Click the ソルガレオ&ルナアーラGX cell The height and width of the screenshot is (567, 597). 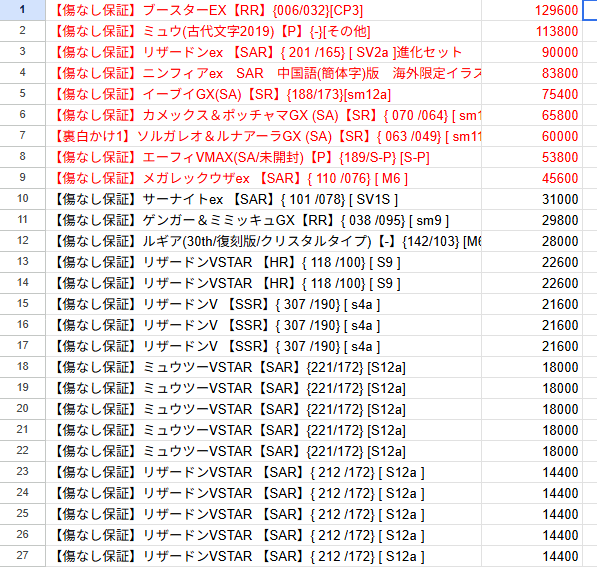[x=263, y=136]
